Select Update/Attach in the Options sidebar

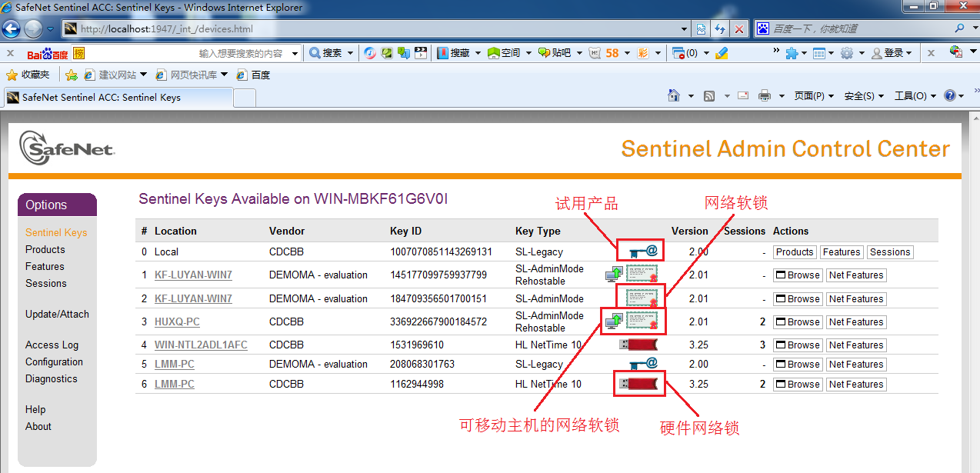pos(57,314)
